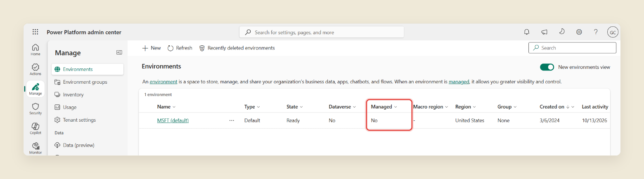
Task: Click the 'Ready' state cell
Action: coord(293,120)
